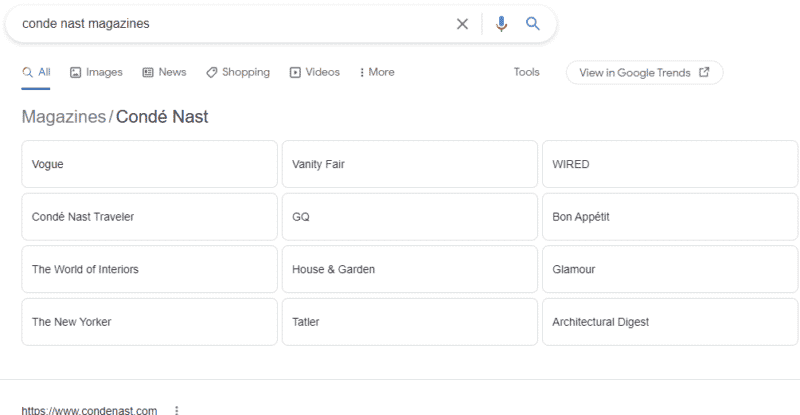This screenshot has width=800, height=415.
Task: Click the Architectural Digest card
Action: click(669, 322)
